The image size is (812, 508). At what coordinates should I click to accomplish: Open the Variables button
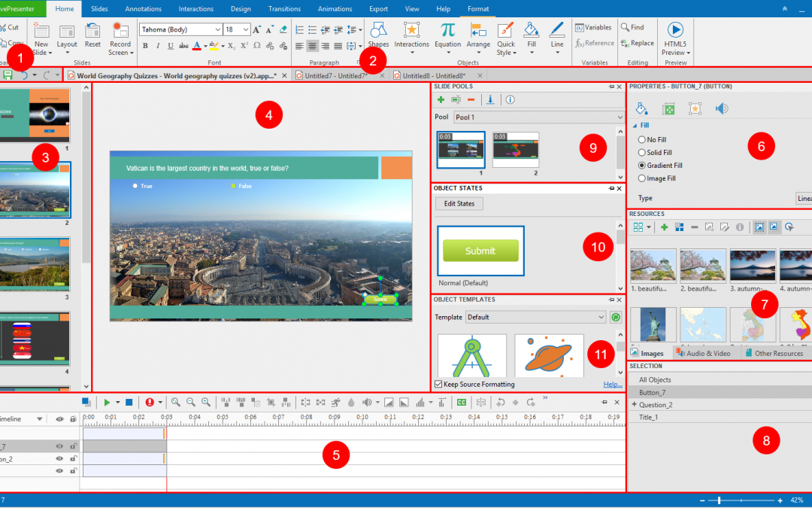pyautogui.click(x=593, y=27)
